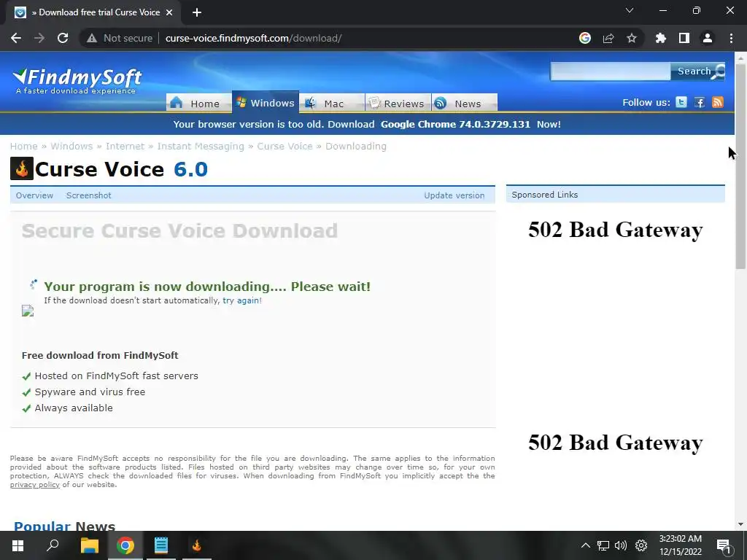
Task: Click the Home breadcrumb link
Action: click(x=24, y=146)
